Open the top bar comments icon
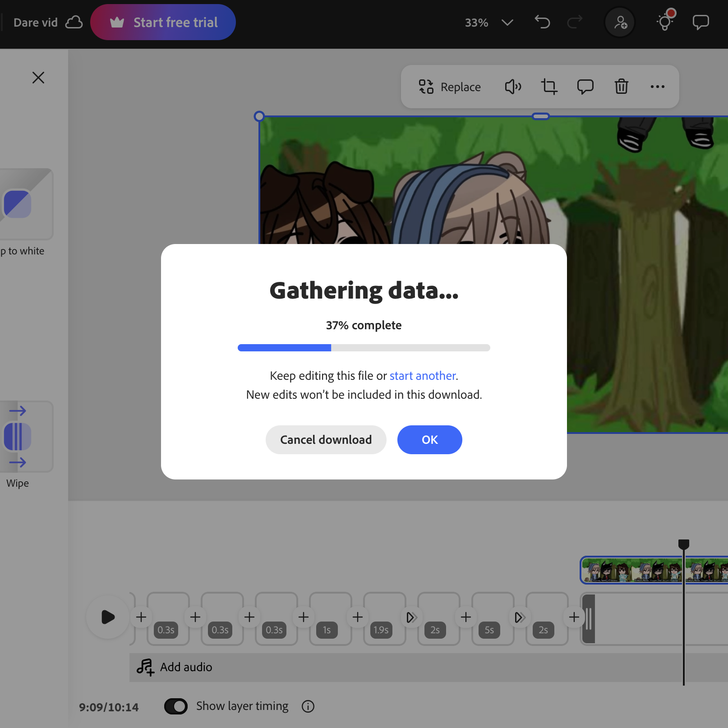 701,22
